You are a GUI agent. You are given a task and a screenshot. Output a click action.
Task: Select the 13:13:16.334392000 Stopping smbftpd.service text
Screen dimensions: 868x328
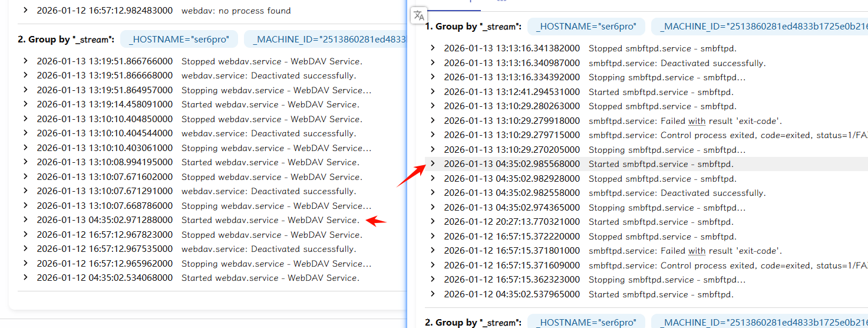tap(667, 77)
